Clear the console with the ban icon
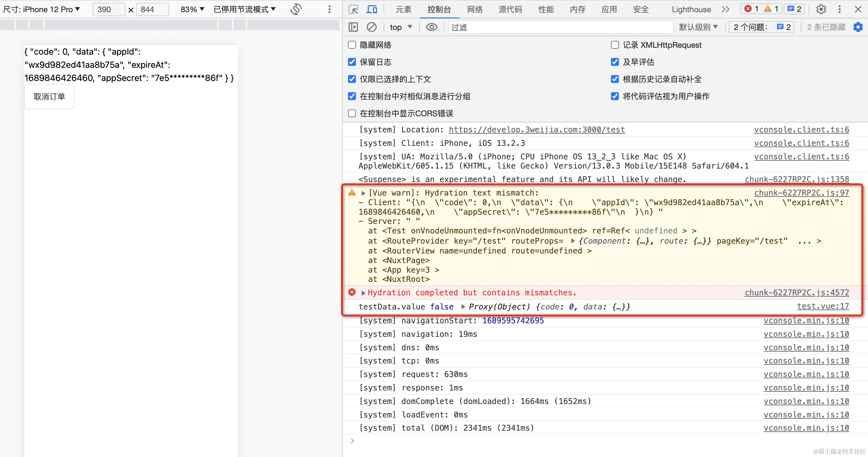868x457 pixels. (371, 27)
